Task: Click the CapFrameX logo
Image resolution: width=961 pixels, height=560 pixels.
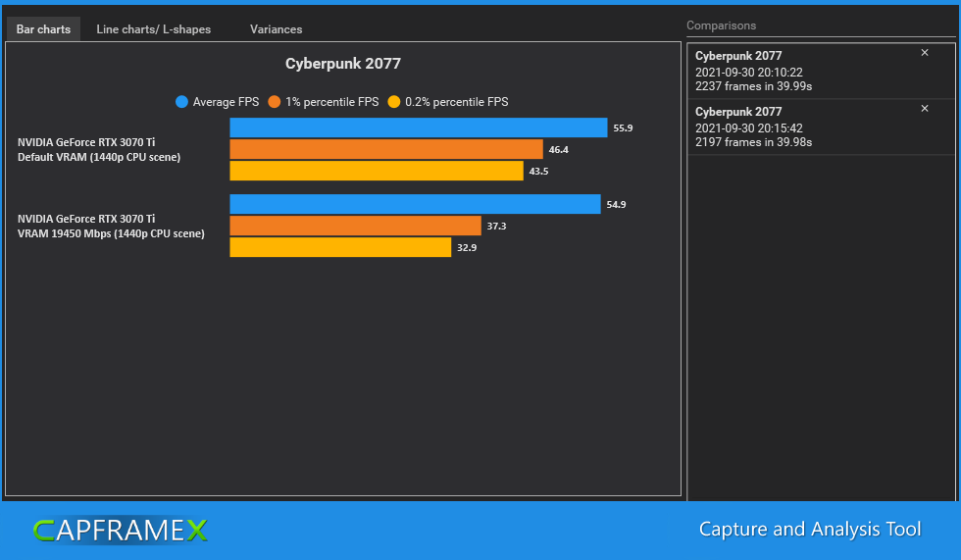Action: (120, 530)
